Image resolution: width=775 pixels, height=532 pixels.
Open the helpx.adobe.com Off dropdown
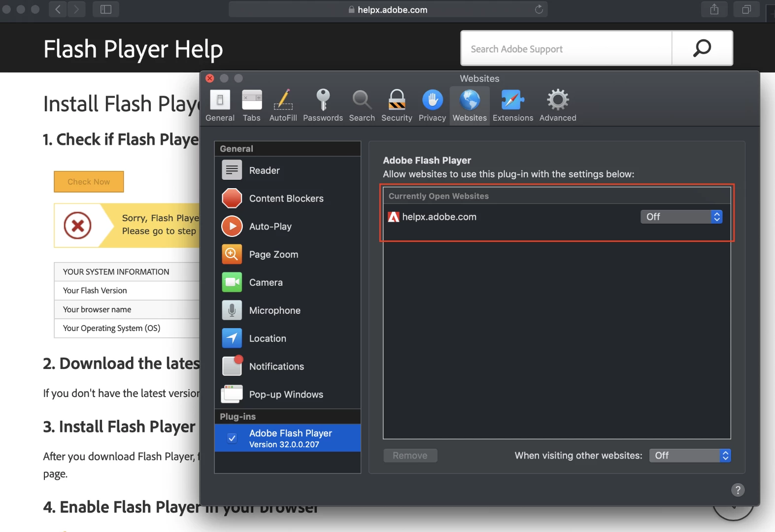(681, 217)
